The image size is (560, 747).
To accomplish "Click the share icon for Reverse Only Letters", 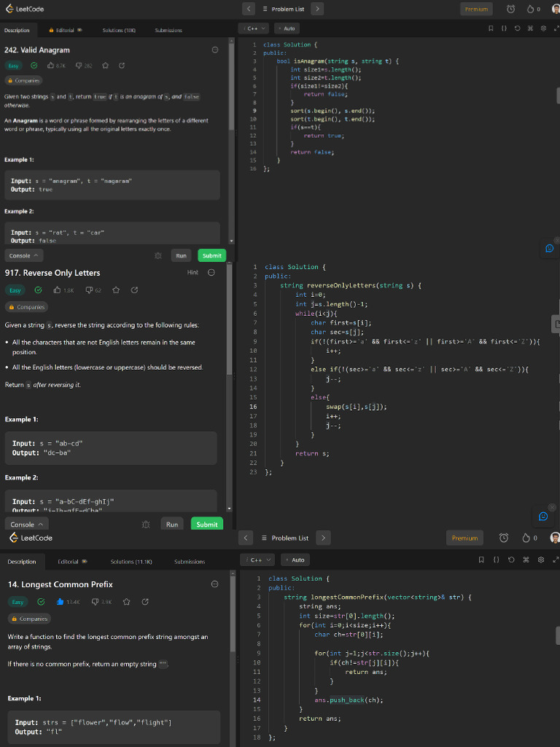I will pos(134,290).
